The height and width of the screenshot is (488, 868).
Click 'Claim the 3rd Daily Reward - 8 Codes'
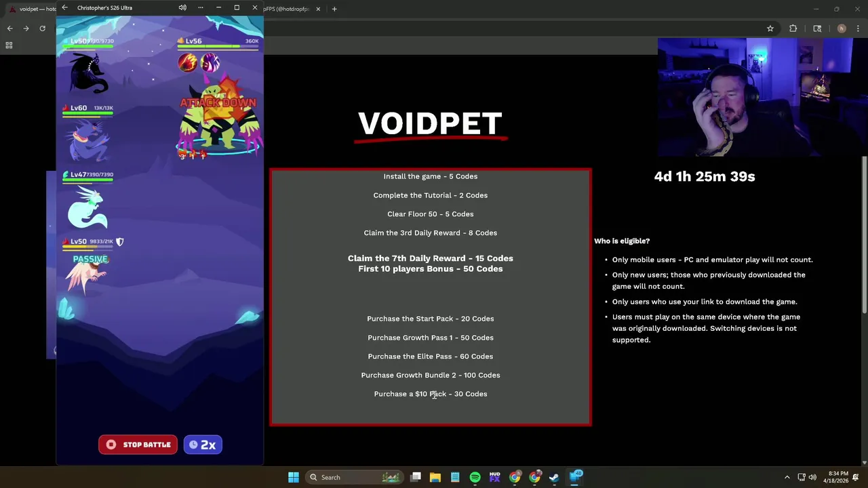[x=431, y=233]
